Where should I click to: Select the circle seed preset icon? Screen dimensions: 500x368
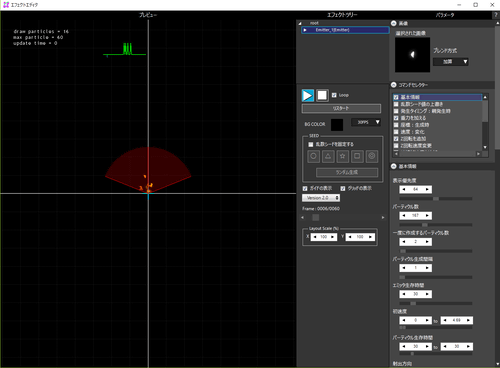313,156
